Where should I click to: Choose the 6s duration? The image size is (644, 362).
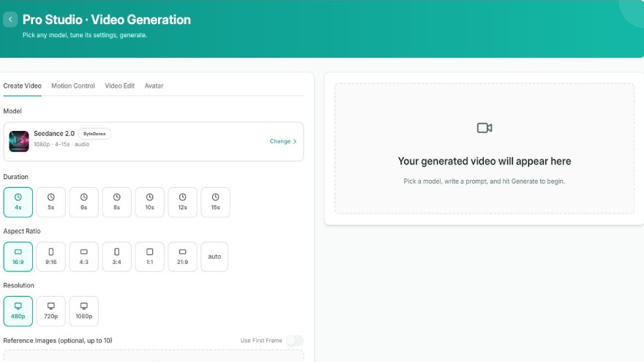[x=83, y=203]
